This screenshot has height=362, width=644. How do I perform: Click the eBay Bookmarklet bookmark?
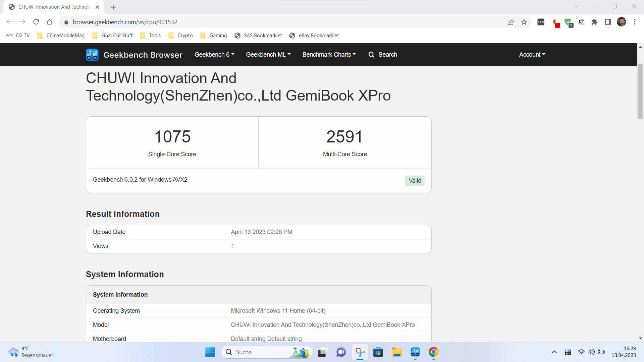314,36
